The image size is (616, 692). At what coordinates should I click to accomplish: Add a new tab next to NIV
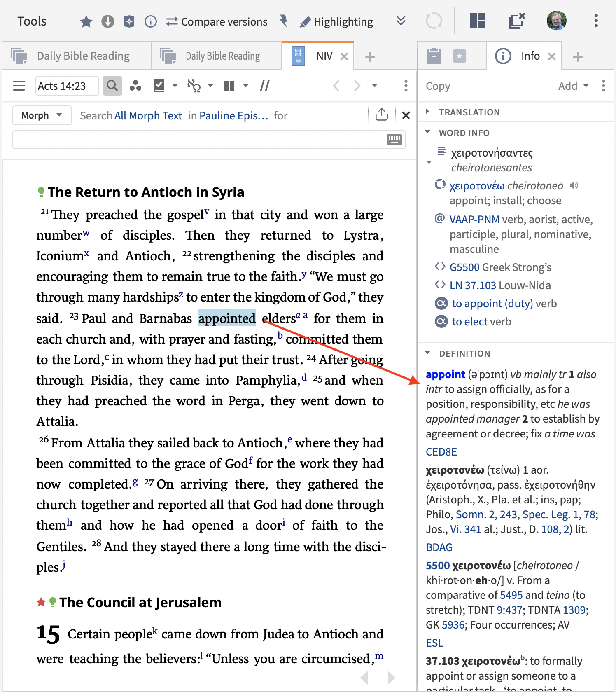(370, 56)
